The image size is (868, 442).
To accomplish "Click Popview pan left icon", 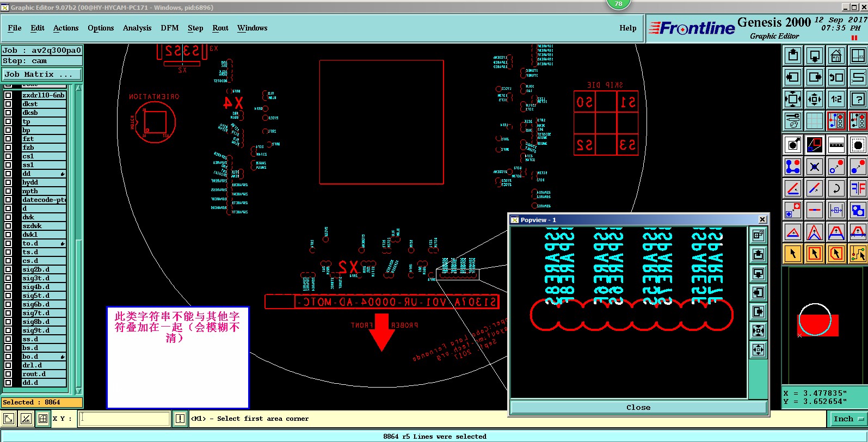I will click(758, 292).
